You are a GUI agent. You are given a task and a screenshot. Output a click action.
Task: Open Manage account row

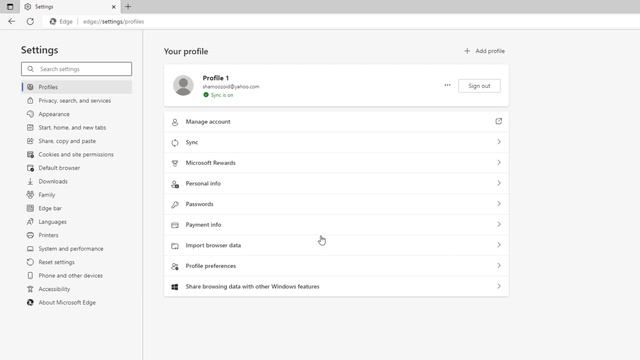click(336, 122)
